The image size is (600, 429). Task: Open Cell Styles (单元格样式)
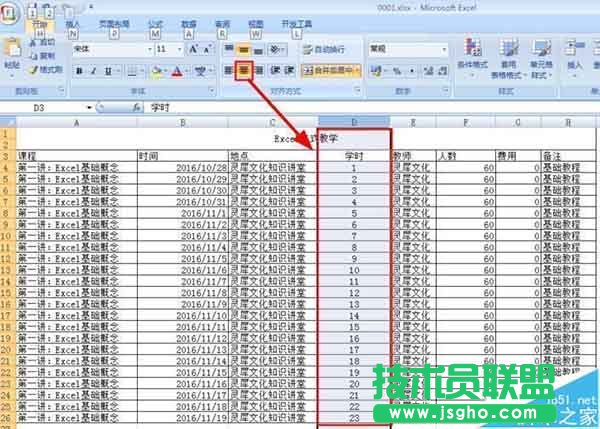541,58
